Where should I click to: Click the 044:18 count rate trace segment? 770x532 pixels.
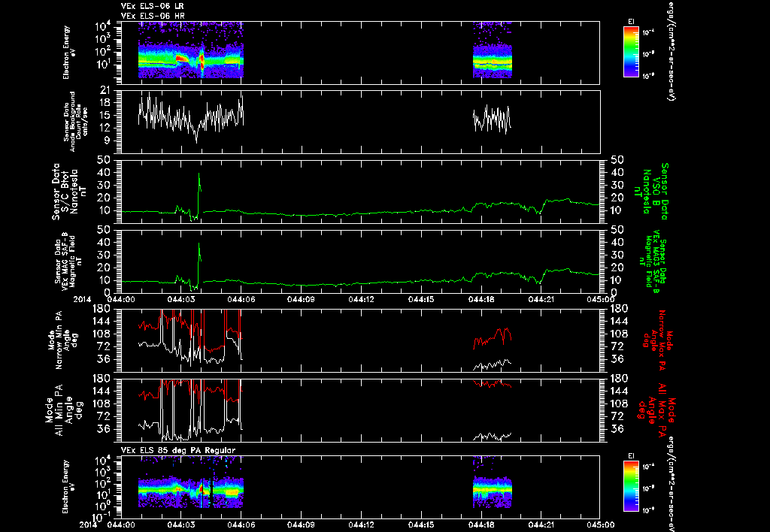(x=492, y=119)
